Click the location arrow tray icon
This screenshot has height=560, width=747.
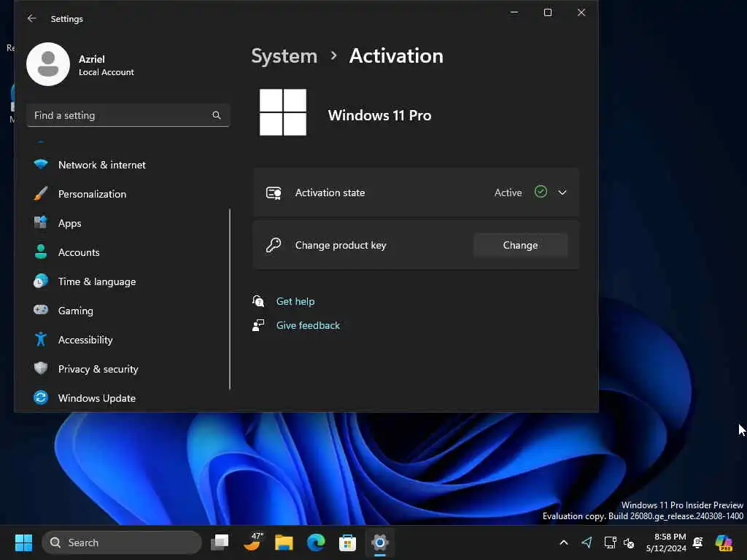click(587, 542)
